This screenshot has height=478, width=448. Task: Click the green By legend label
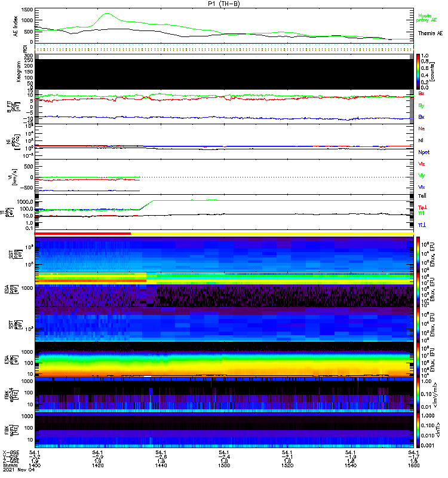pyautogui.click(x=421, y=106)
